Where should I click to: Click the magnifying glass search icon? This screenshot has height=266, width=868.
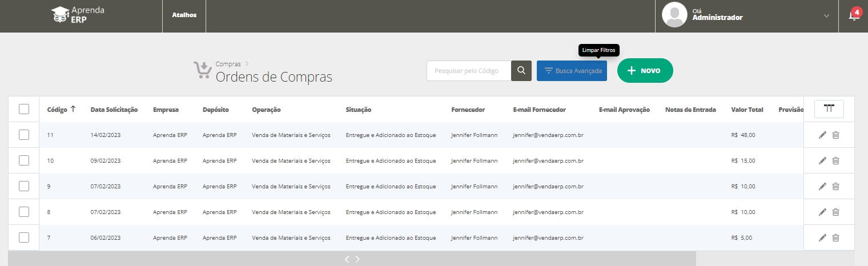[521, 71]
